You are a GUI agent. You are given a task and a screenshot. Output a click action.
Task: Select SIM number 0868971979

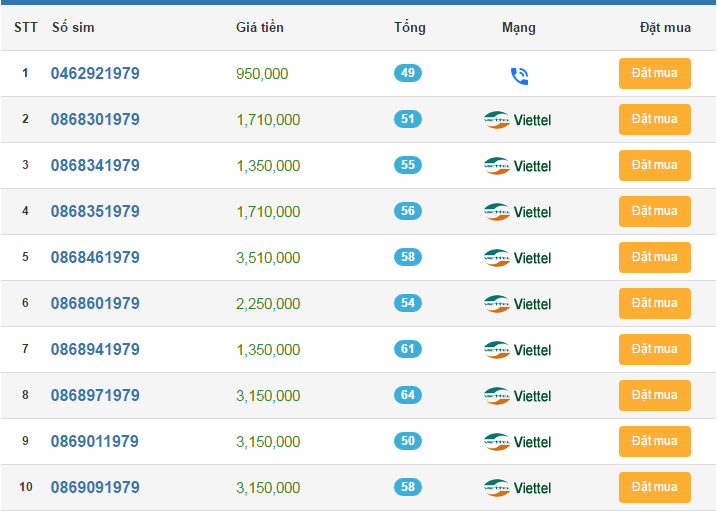pyautogui.click(x=95, y=396)
